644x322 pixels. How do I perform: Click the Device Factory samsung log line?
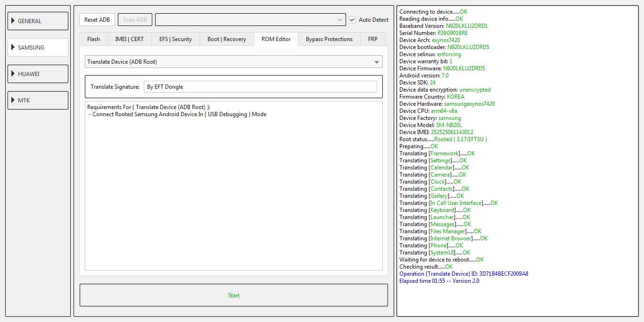(430, 118)
